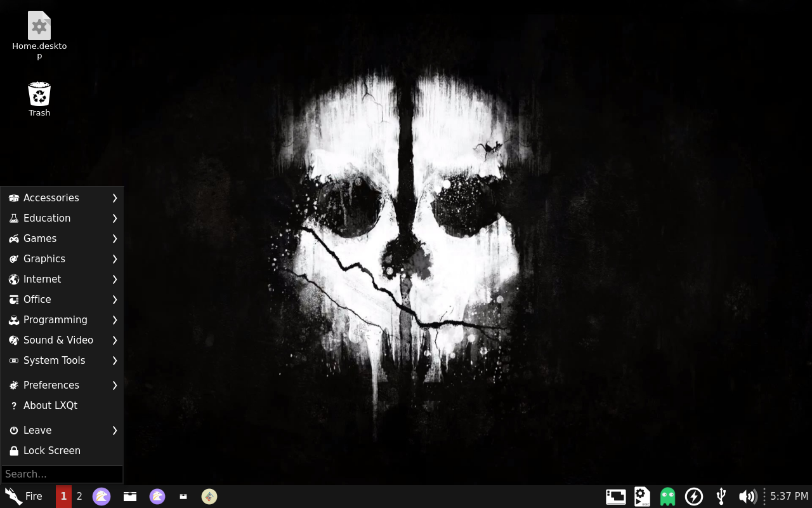Image resolution: width=812 pixels, height=508 pixels.
Task: Switch to desktop 2 in the pager
Action: click(x=79, y=497)
